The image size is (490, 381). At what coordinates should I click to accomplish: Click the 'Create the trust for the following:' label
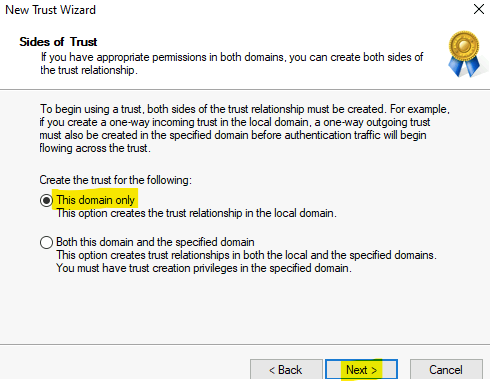[116, 180]
